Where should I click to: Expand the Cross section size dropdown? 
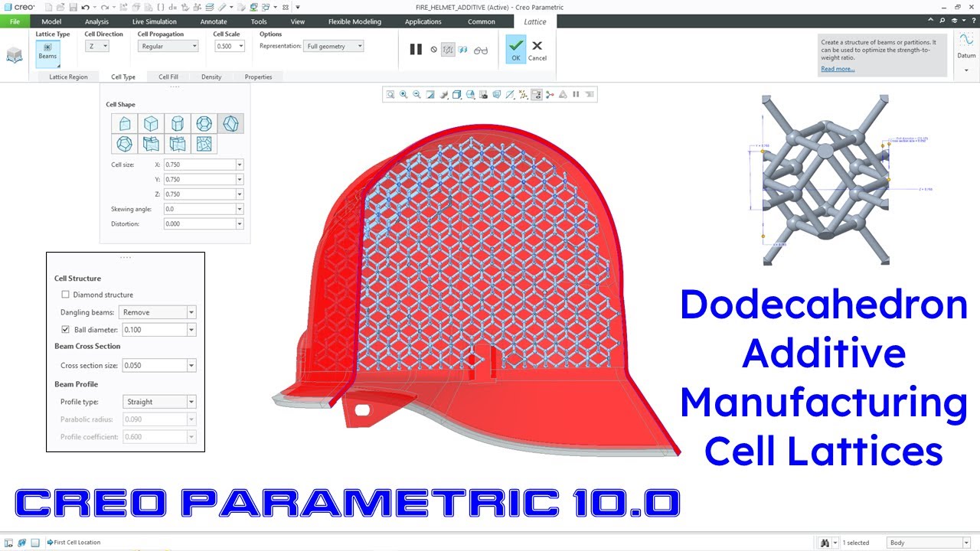coord(191,366)
